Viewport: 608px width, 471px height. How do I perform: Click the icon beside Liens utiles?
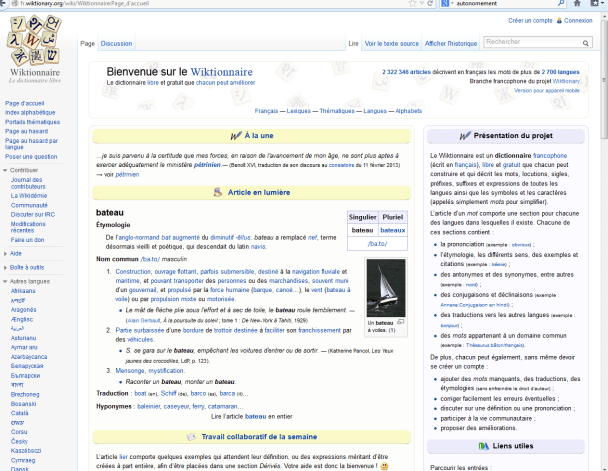484,446
